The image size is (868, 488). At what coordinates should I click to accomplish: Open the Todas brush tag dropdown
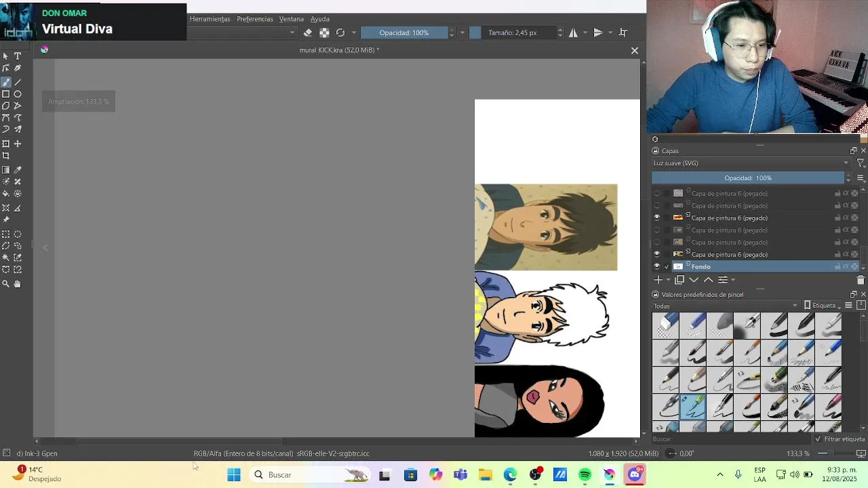pos(726,306)
